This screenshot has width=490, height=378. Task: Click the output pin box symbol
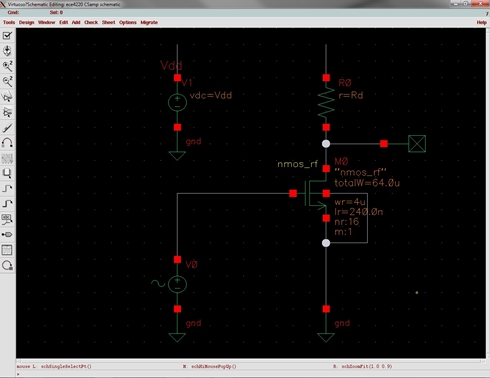(x=417, y=144)
